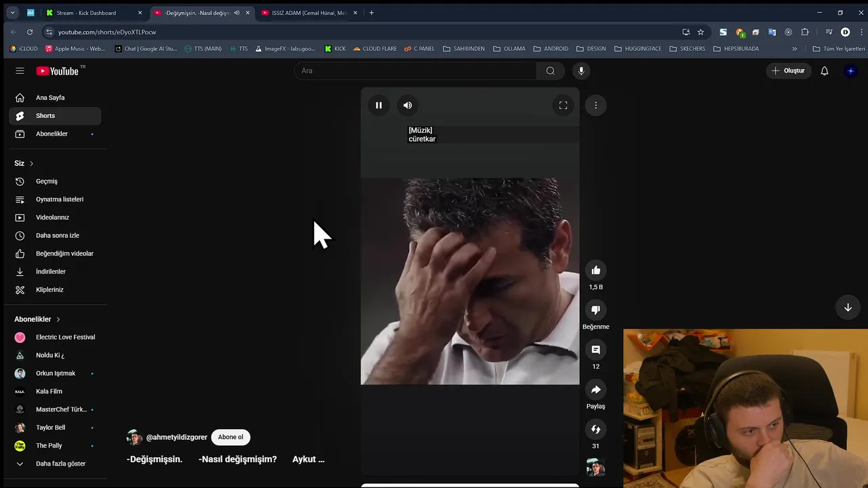Viewport: 868px width, 488px height.
Task: Open MasterChef Türk... channel
Action: tap(55, 409)
